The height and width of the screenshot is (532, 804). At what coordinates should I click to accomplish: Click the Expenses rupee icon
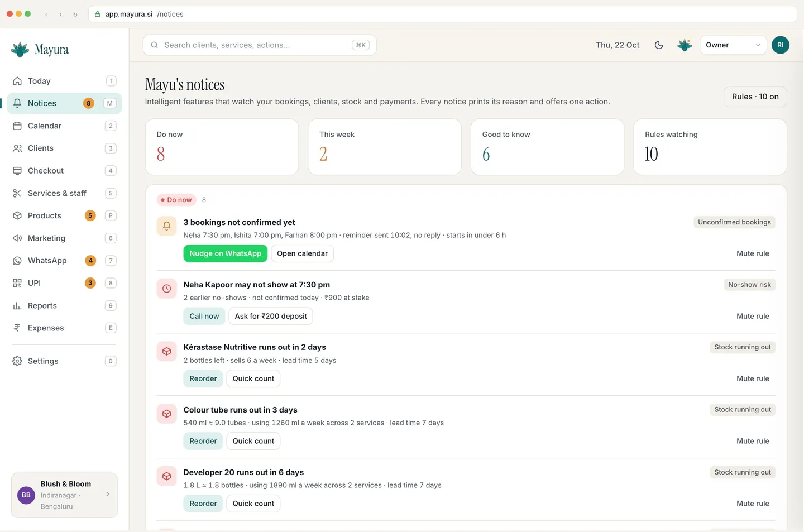(17, 328)
